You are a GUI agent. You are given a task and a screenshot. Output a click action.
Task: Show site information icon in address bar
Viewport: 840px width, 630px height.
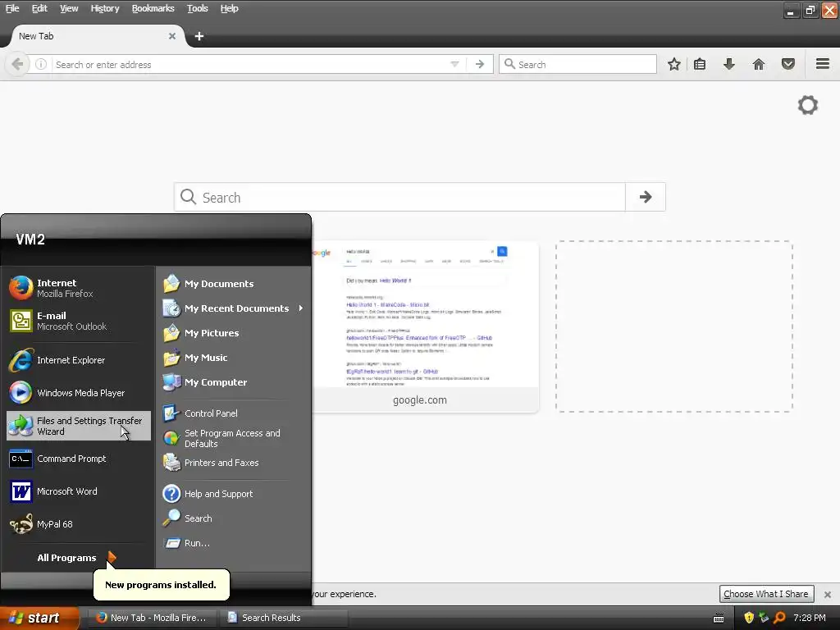click(x=41, y=64)
